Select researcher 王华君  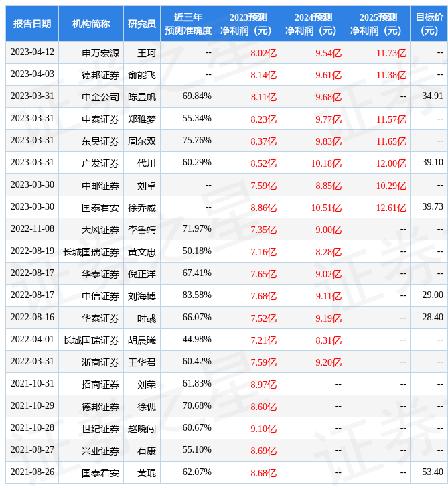(142, 363)
